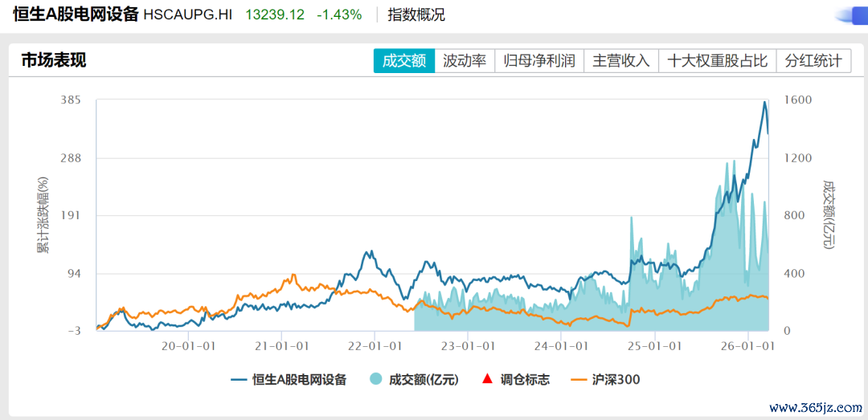This screenshot has width=868, height=420.
Task: Switch to the 主营收入 tab
Action: pos(621,61)
